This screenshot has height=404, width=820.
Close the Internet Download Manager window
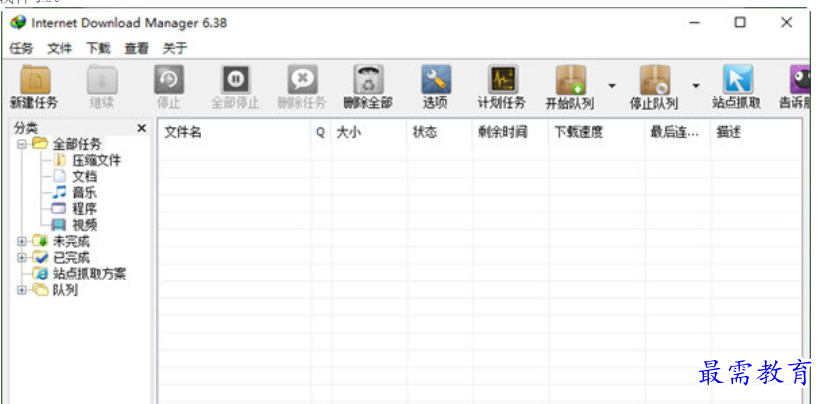pyautogui.click(x=787, y=22)
